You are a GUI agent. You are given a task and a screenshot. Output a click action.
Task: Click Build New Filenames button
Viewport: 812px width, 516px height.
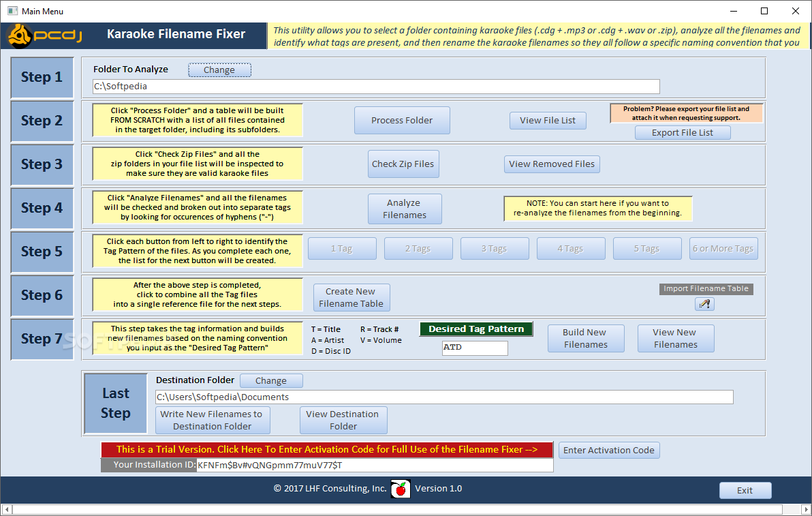click(x=586, y=338)
